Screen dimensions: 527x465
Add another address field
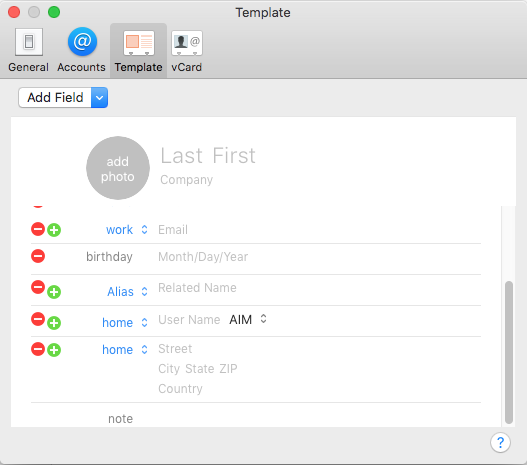[54, 350]
